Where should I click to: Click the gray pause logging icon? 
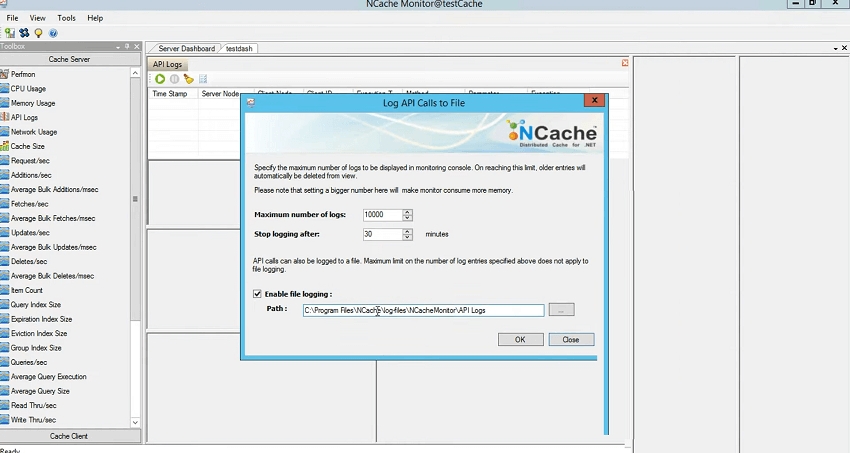tap(175, 79)
